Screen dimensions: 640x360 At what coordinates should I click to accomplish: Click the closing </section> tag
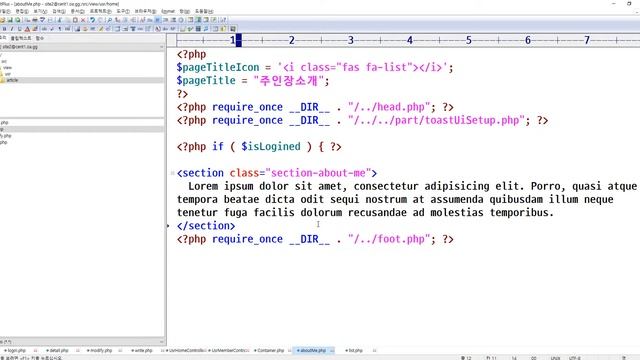pos(206,226)
